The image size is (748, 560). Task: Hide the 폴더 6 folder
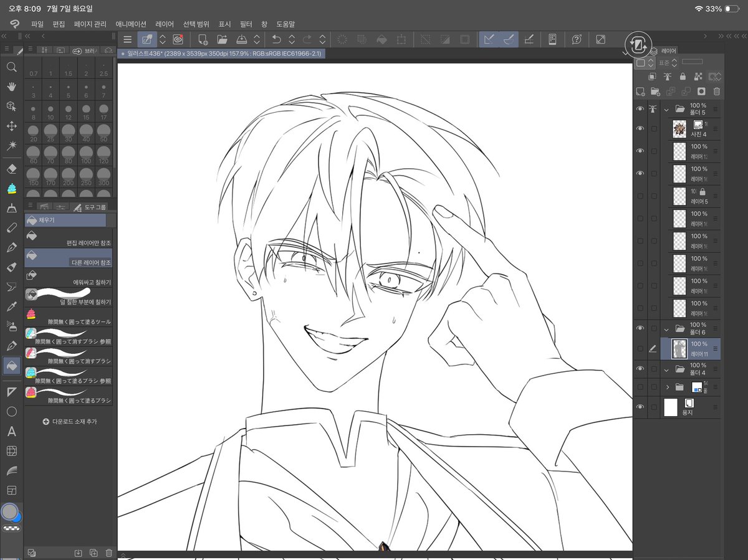[640, 328]
